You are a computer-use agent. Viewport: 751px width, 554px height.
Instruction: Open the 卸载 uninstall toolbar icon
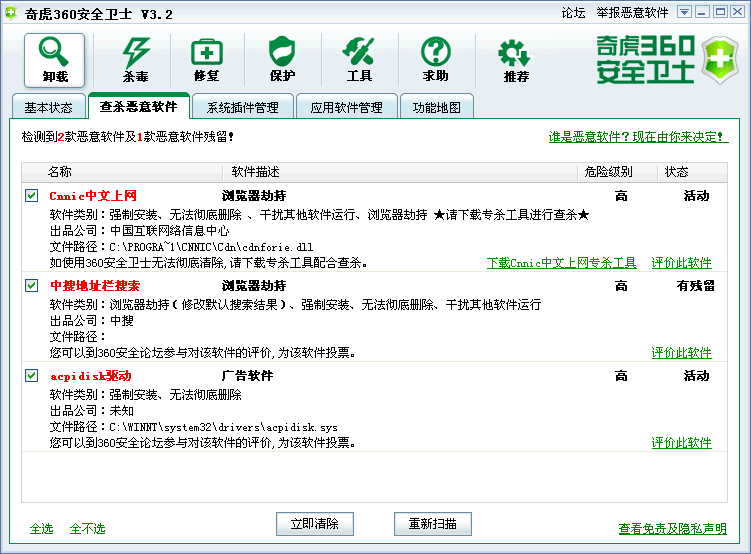coord(55,60)
